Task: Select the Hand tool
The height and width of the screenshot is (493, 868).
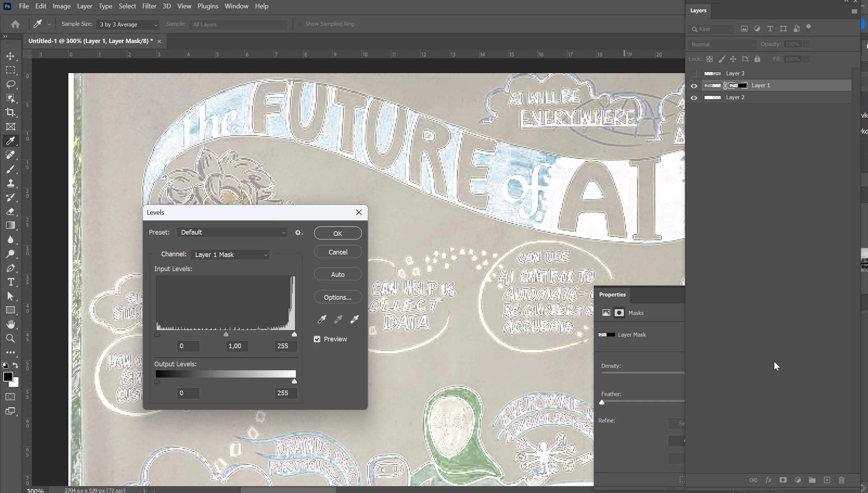Action: [10, 324]
